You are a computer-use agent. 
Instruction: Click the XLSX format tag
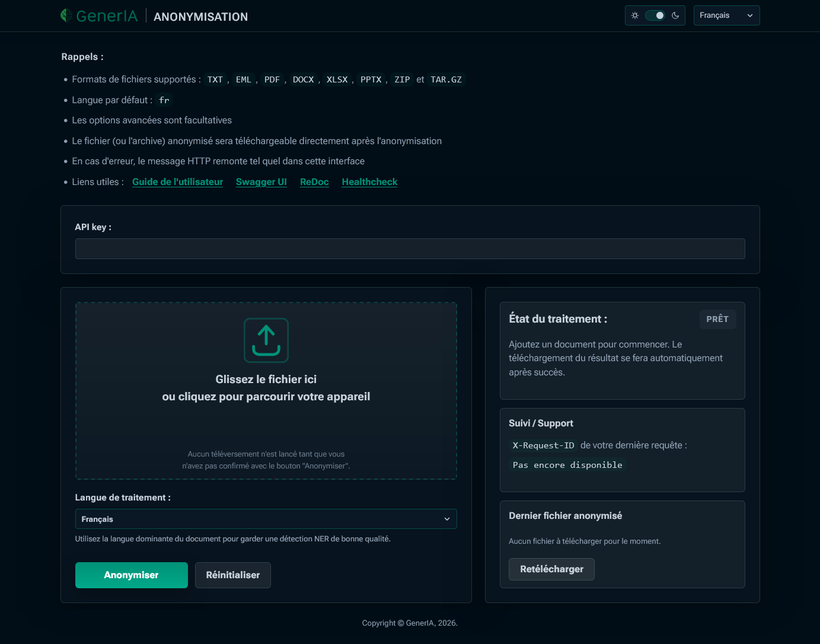coord(337,79)
